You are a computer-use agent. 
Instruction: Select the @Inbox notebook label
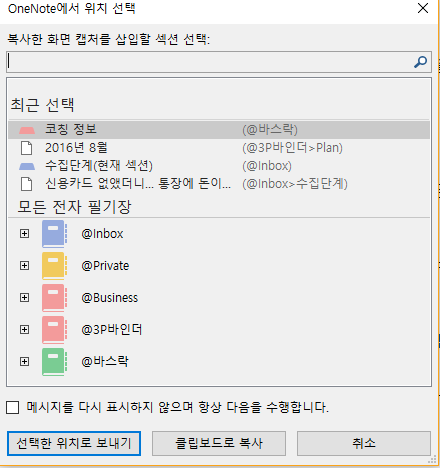(102, 234)
